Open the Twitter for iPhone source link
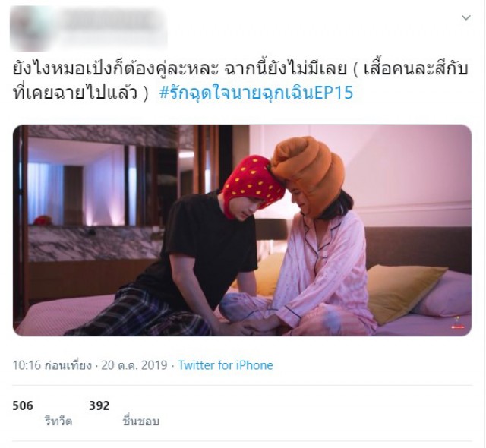The image size is (486, 448). click(x=226, y=365)
